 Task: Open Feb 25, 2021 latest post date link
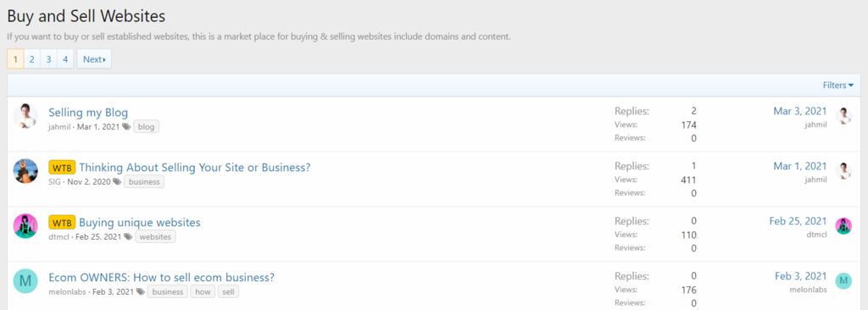click(x=798, y=221)
